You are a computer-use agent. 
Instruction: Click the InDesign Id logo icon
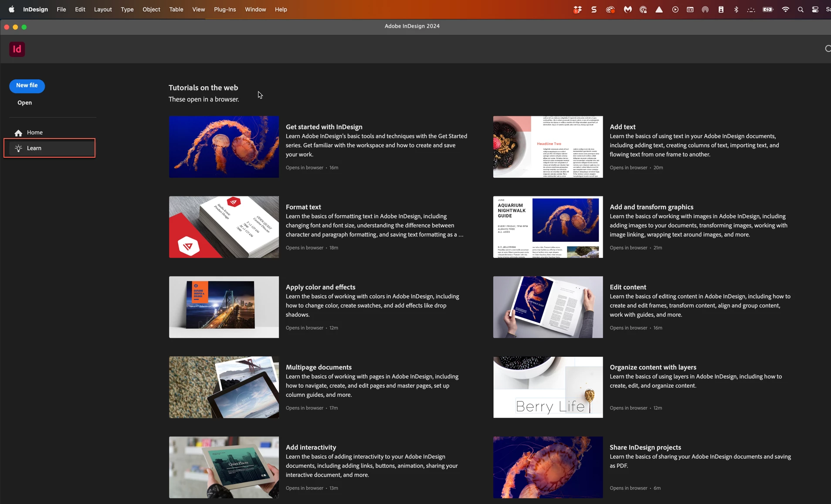tap(17, 49)
